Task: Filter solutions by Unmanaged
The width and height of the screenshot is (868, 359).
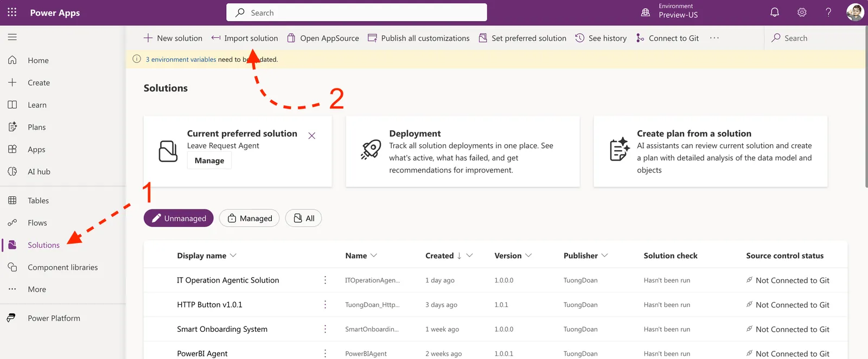Action: (x=178, y=218)
